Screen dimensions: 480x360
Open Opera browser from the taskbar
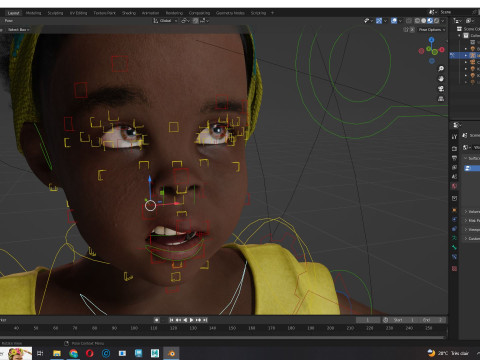click(x=90, y=353)
